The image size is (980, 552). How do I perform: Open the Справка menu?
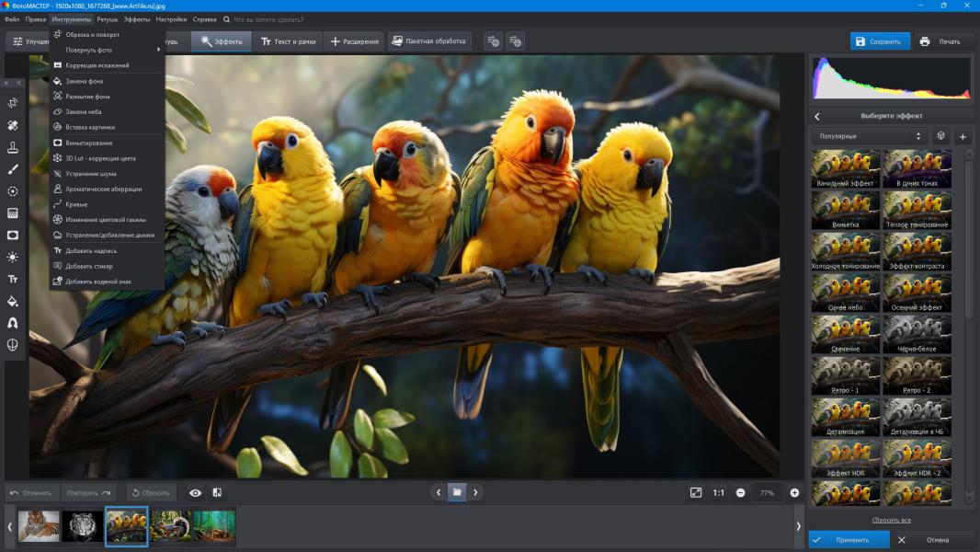coord(204,19)
